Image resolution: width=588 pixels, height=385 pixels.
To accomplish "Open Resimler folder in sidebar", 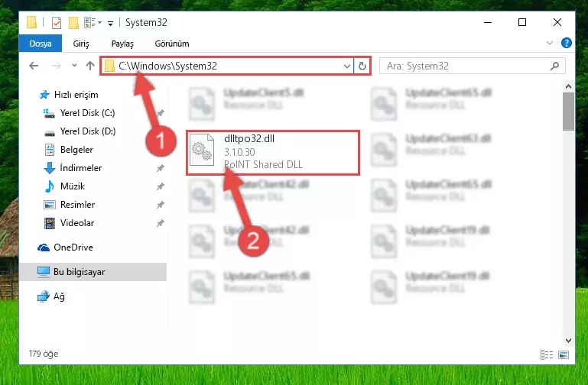I will [x=70, y=205].
